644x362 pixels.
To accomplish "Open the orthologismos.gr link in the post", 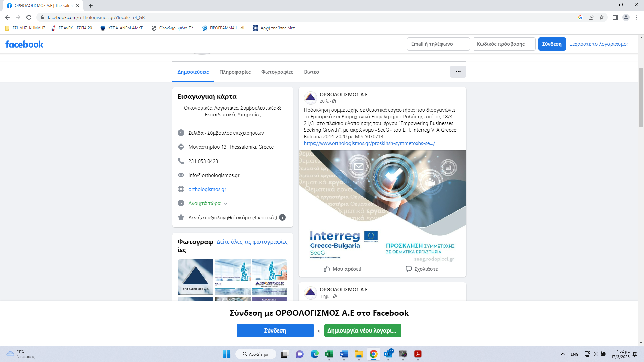I will pyautogui.click(x=369, y=143).
